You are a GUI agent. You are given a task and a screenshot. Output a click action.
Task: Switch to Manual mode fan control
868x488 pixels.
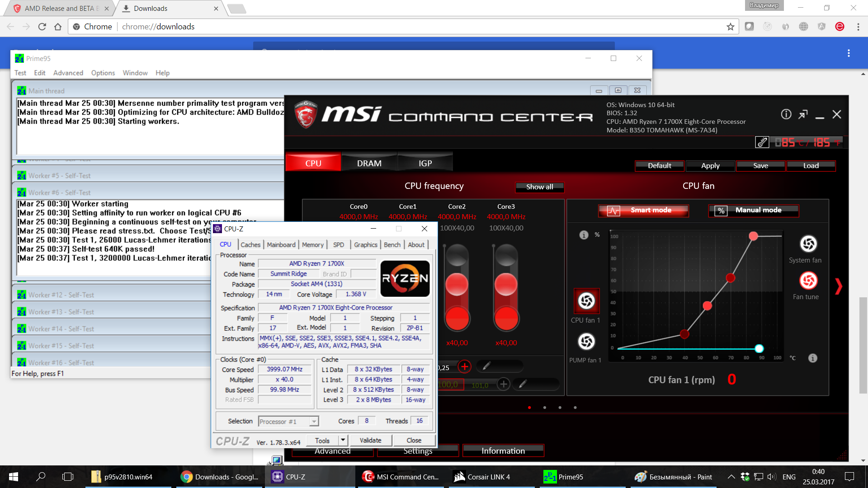753,211
